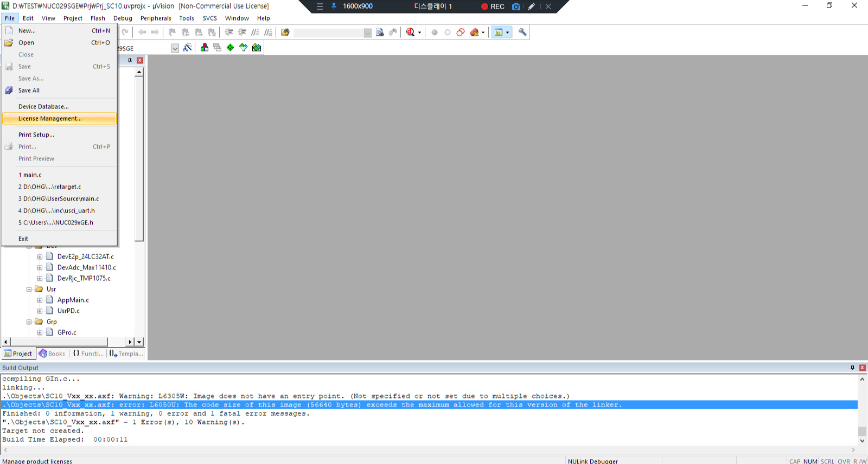
Task: Expand the GPro.c tree node
Action: [x=40, y=333]
